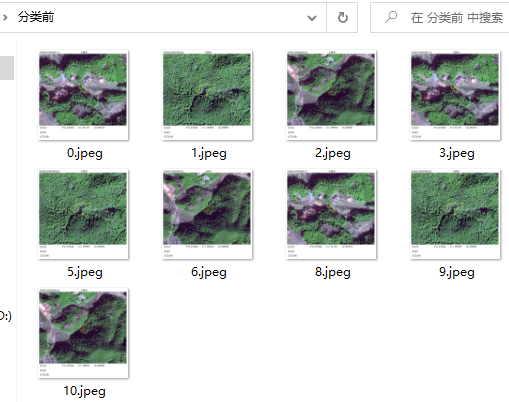Select the 8.jpeg thumbnail
This screenshot has height=402, width=509.
point(331,214)
